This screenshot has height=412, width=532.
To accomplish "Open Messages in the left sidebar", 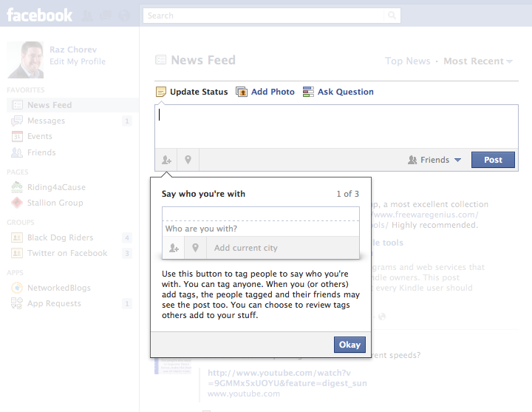I will pyautogui.click(x=46, y=121).
